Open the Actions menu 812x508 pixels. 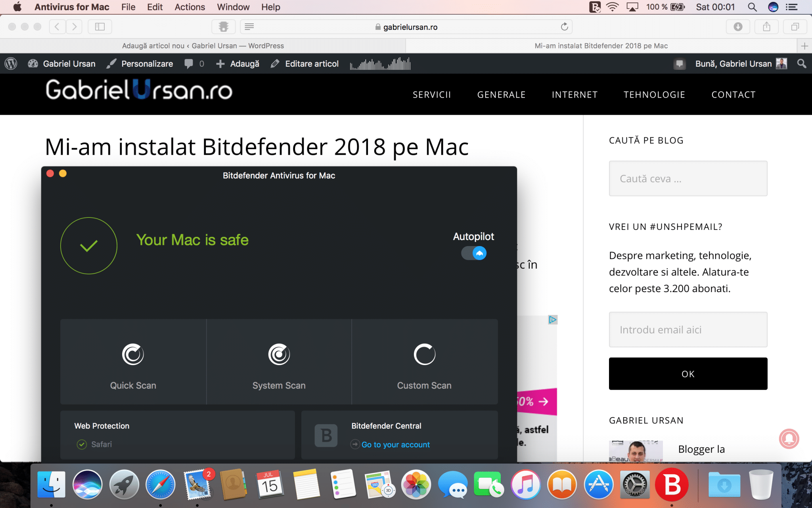[x=190, y=7]
